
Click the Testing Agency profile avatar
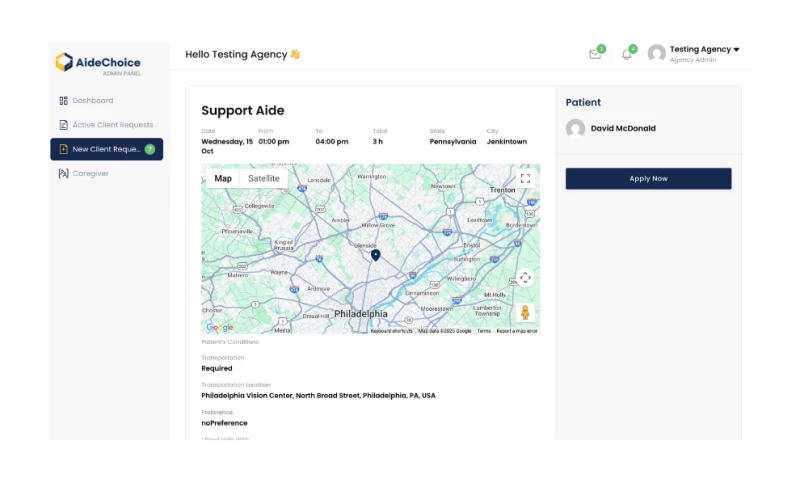pyautogui.click(x=656, y=54)
